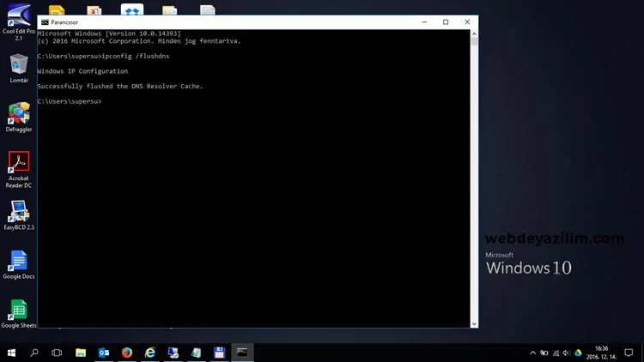644x362 pixels.
Task: Launch Internet Explorer from the taskbar
Action: click(150, 353)
